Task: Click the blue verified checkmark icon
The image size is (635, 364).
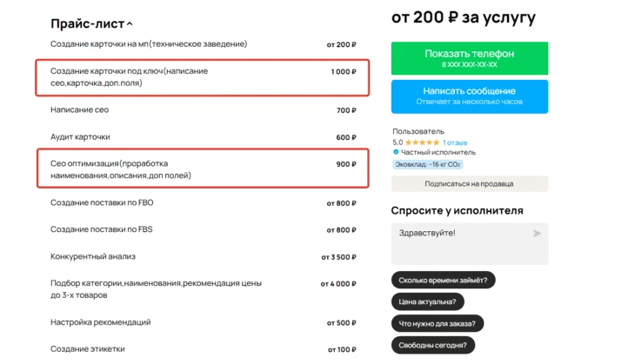Action: click(x=396, y=153)
